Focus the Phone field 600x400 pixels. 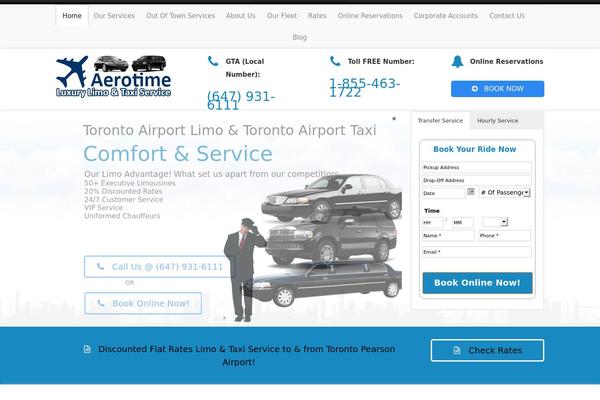pyautogui.click(x=504, y=235)
